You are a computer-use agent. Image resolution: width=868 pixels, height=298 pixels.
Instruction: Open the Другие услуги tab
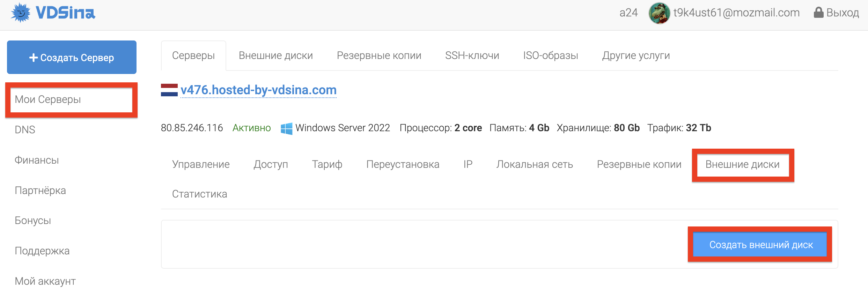(x=636, y=55)
